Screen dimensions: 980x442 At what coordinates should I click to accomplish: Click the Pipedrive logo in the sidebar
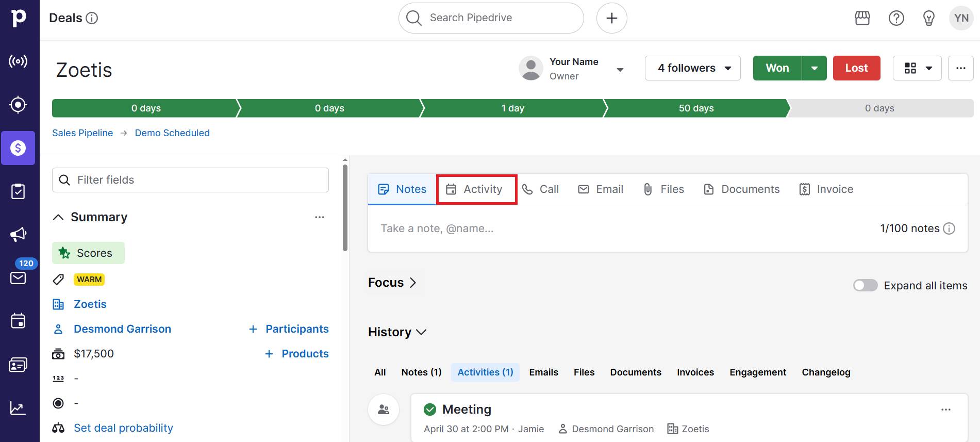[19, 18]
